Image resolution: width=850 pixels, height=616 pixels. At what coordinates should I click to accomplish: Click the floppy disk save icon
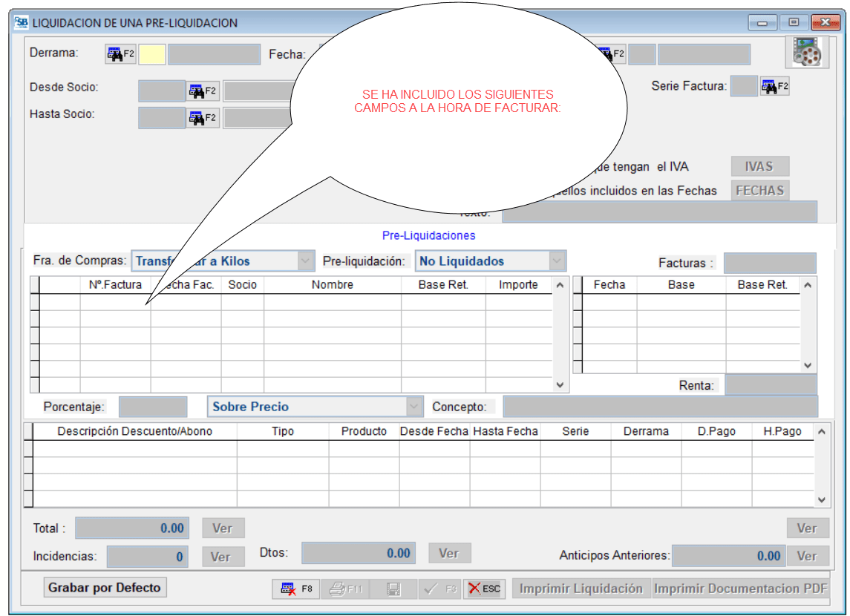[x=393, y=589]
